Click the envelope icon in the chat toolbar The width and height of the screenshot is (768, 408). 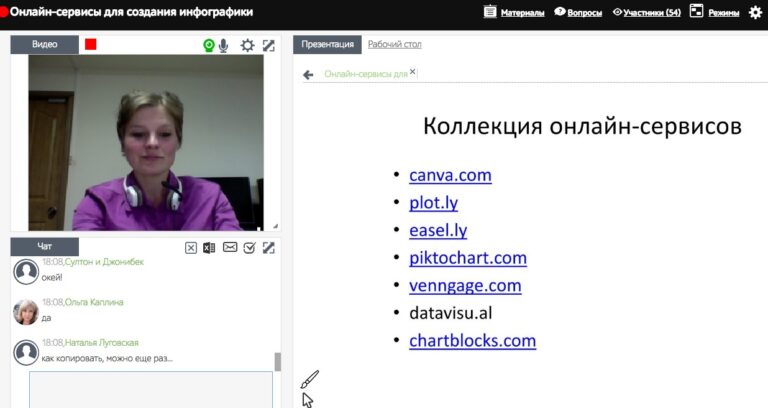point(230,247)
